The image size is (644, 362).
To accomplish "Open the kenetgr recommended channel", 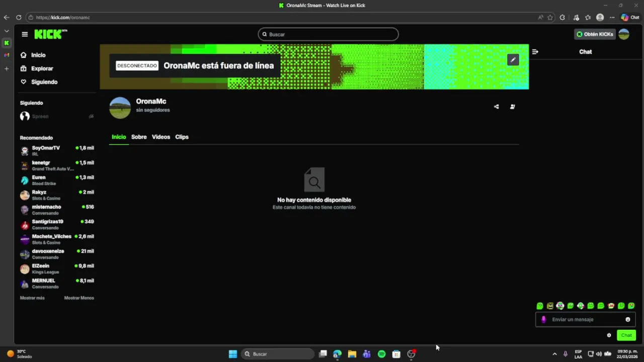I will (57, 165).
